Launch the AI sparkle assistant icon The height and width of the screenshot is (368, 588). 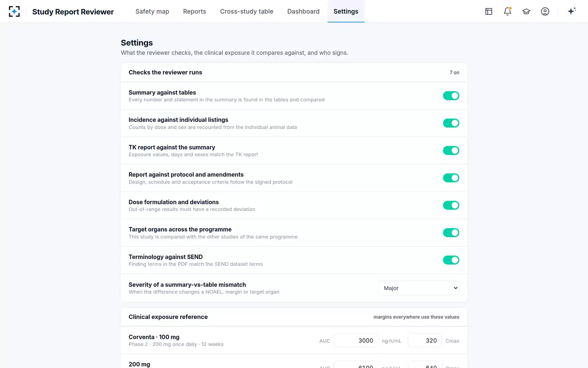click(x=572, y=11)
